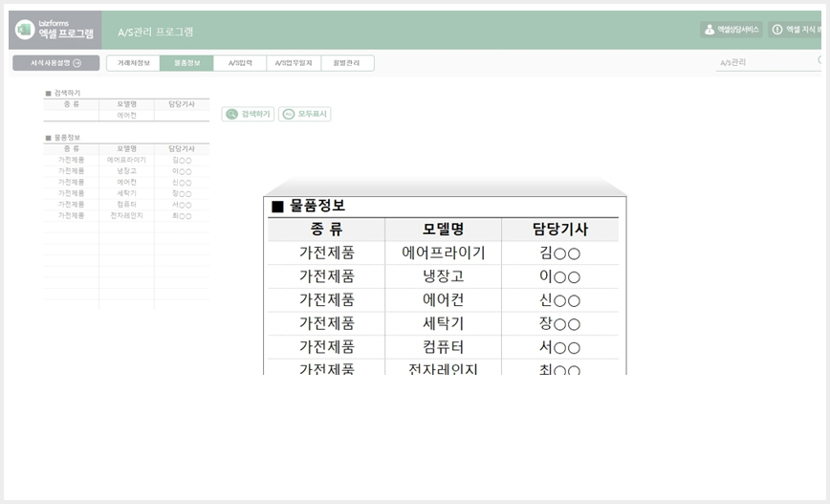The height and width of the screenshot is (504, 830).
Task: Select 서○○ technician cell in small table
Action: 182,205
